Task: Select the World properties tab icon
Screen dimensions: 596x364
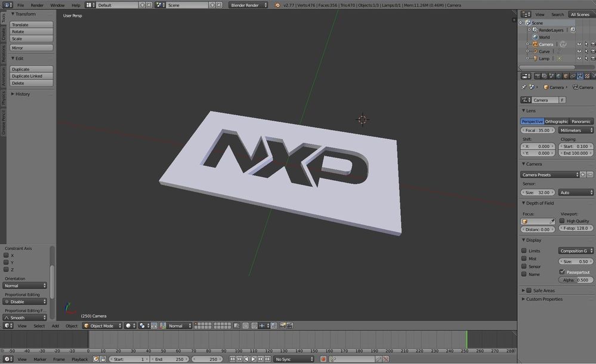Action: 558,76
